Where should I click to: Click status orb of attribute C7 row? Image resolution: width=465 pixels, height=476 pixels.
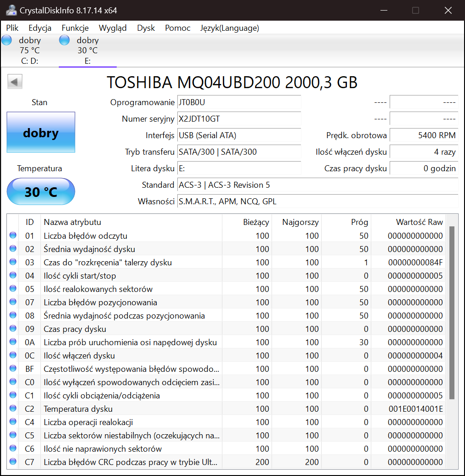(13, 461)
